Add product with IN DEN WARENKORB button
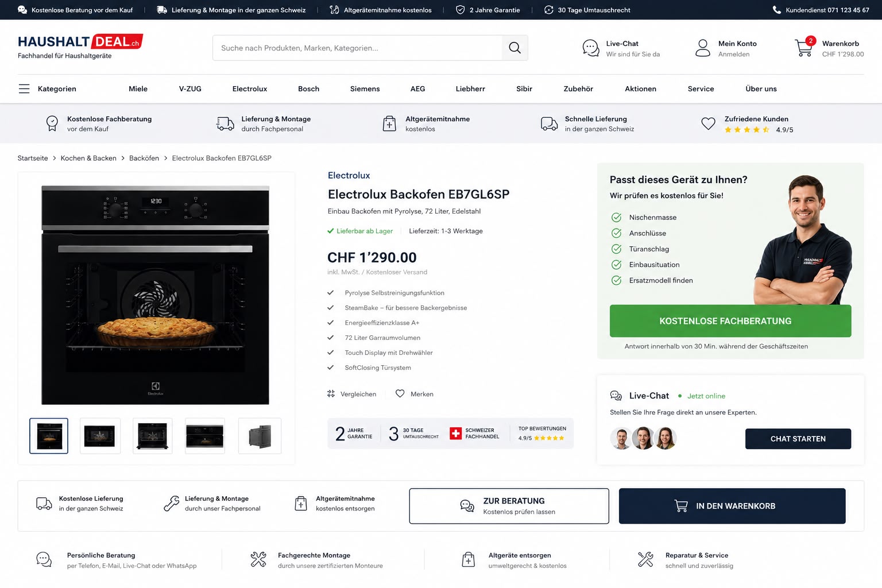 pos(732,506)
